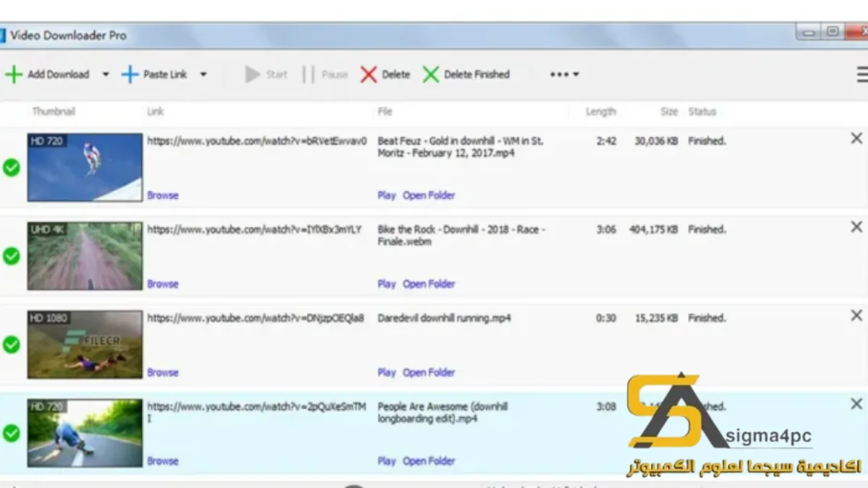Screen dimensions: 868x488
Task: Click the 404,175 KB size value
Action: (x=653, y=229)
